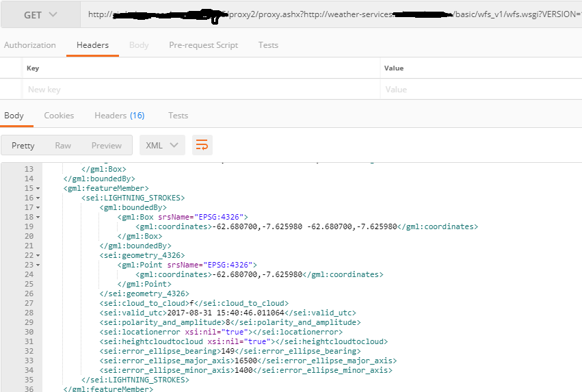Open the XML format dropdown
This screenshot has width=582, height=392.
coord(162,145)
